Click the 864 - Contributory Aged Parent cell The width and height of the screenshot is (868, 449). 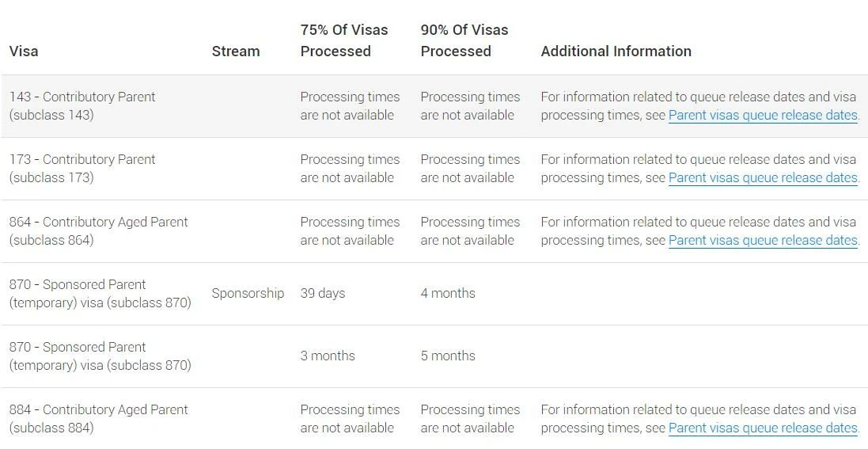99,230
